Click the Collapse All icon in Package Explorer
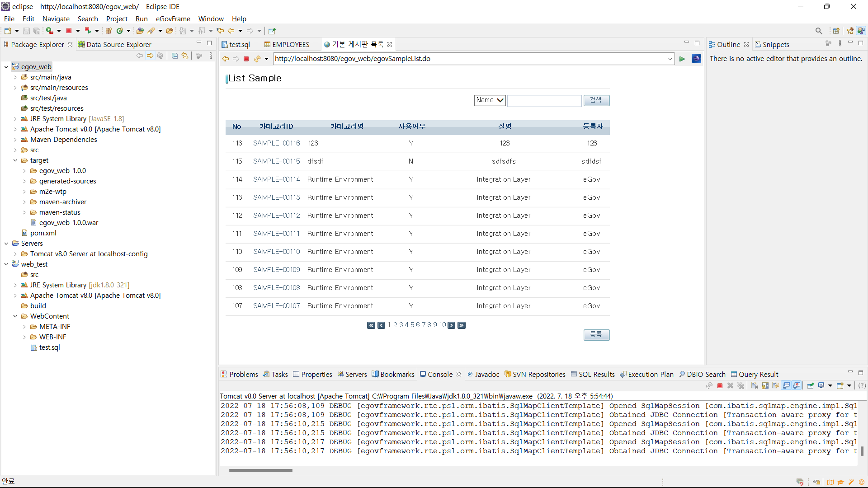 click(175, 56)
